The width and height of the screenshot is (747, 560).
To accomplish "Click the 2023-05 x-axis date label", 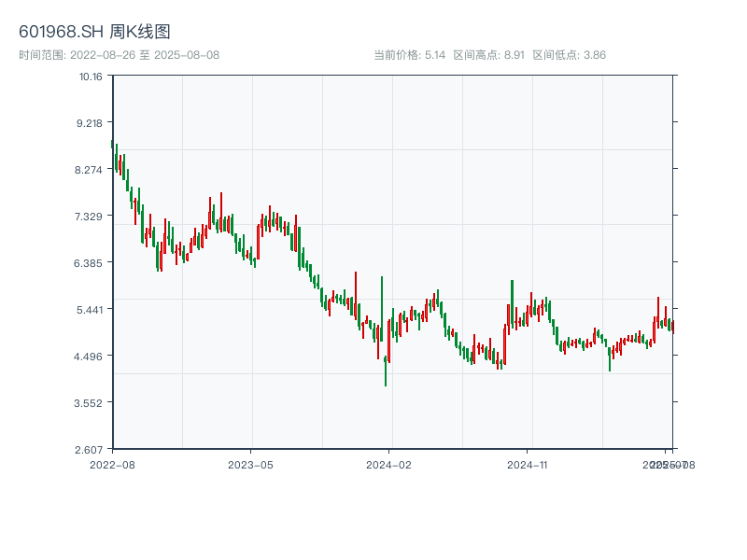I will point(250,464).
